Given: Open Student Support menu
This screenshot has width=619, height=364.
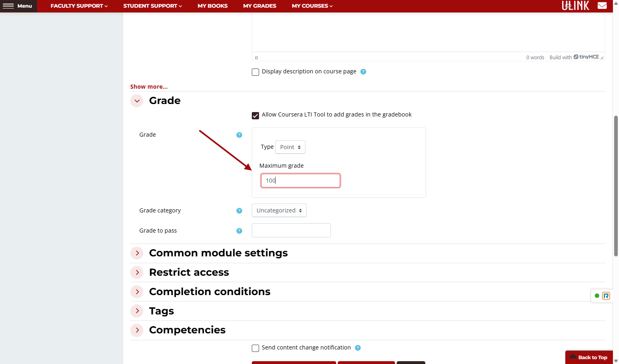Looking at the screenshot, I should point(153,6).
